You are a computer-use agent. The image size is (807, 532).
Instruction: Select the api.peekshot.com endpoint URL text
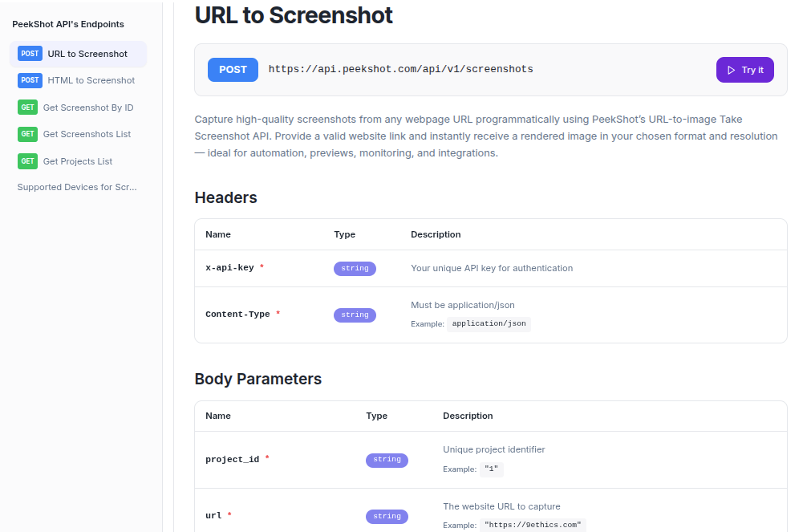[x=400, y=70]
